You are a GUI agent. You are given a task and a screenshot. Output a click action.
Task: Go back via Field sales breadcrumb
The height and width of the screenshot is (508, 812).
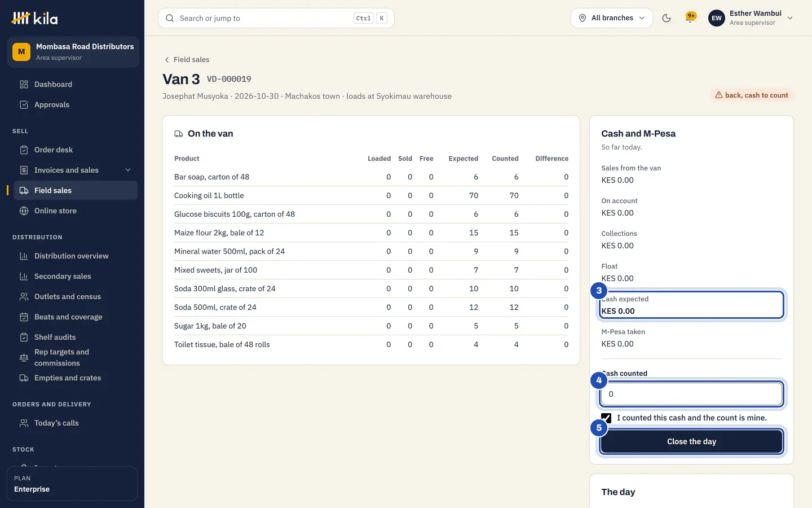(187, 60)
